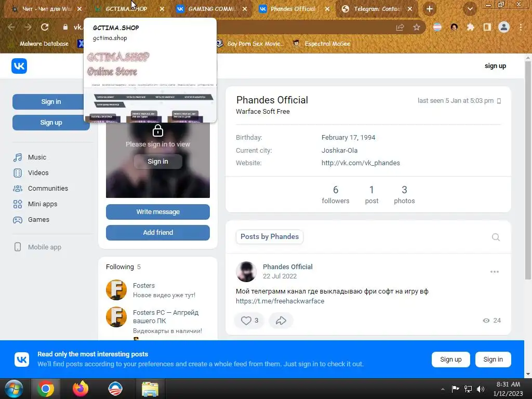Open Fosters community name link
Screen dimensions: 532x399
pos(144,285)
